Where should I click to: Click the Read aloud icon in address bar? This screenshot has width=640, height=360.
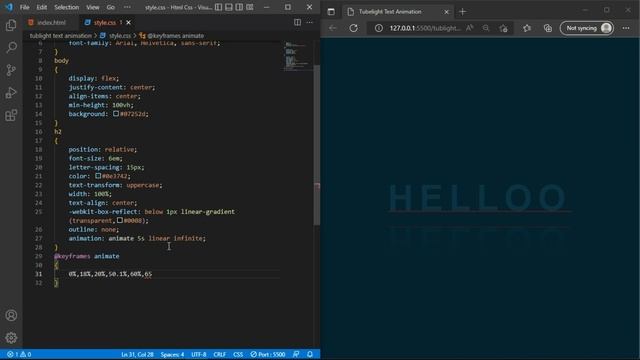pyautogui.click(x=470, y=28)
